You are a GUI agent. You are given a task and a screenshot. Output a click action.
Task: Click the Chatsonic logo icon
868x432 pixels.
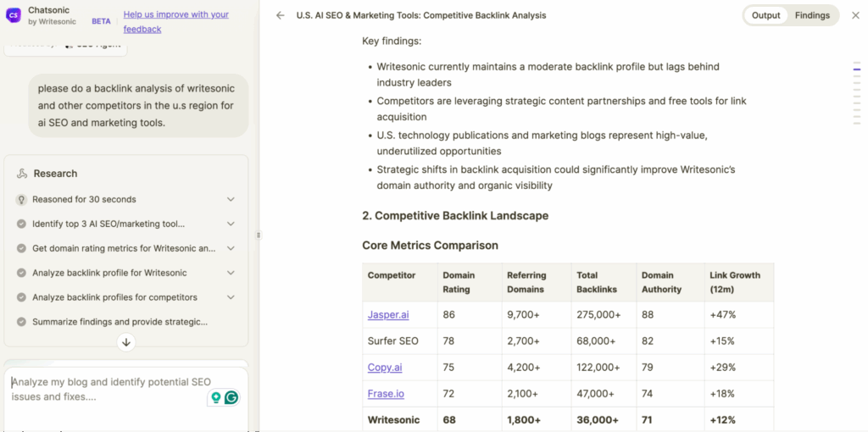coord(14,15)
